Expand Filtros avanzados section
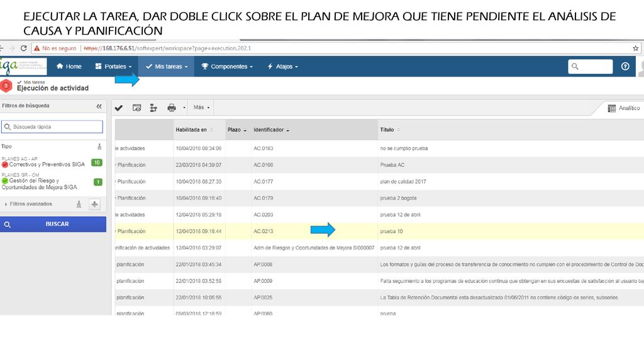Image resolution: width=644 pixels, height=362 pixels. [28, 204]
